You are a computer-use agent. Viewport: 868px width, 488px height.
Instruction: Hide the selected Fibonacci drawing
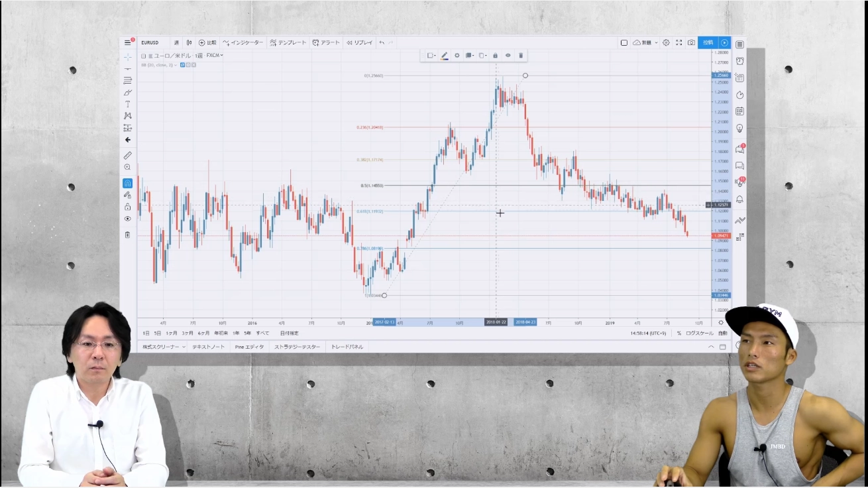coord(508,56)
